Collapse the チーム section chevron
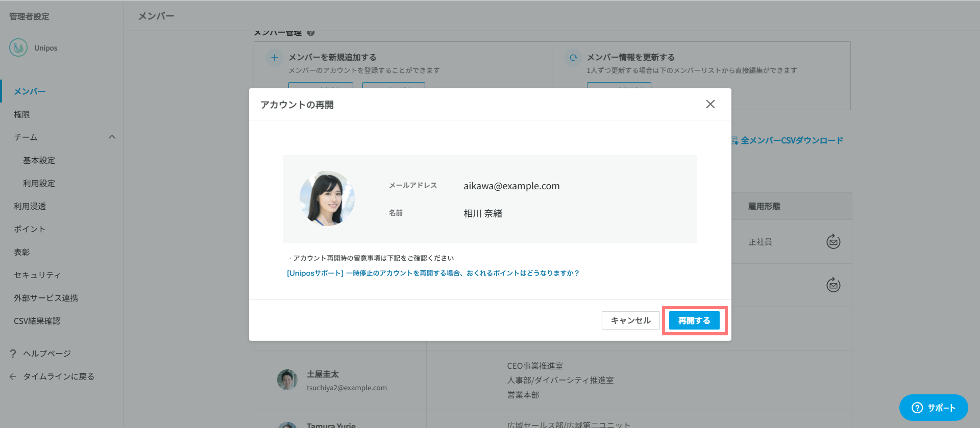Viewport: 980px width, 428px height. pyautogui.click(x=112, y=137)
